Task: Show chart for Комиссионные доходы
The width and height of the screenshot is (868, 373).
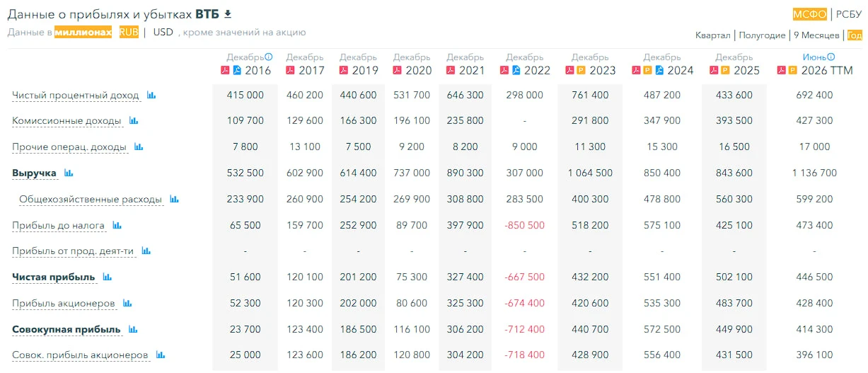Action: point(134,121)
